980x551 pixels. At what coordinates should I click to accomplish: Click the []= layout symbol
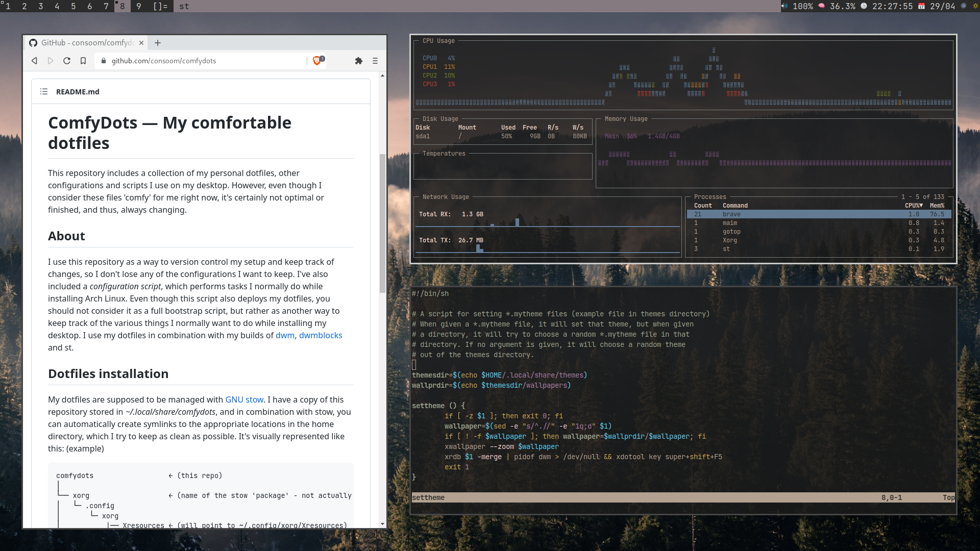[160, 6]
